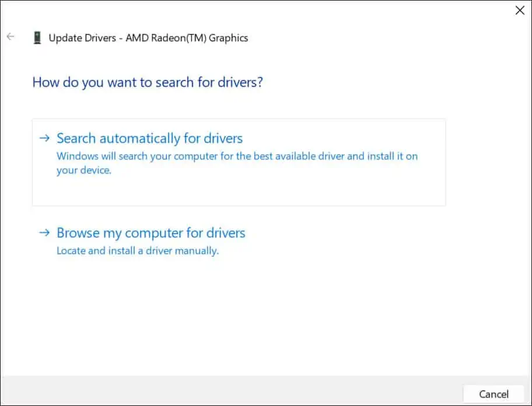The width and height of the screenshot is (532, 406).
Task: Select the 'Windows will search your computer' description
Action: coord(237,163)
